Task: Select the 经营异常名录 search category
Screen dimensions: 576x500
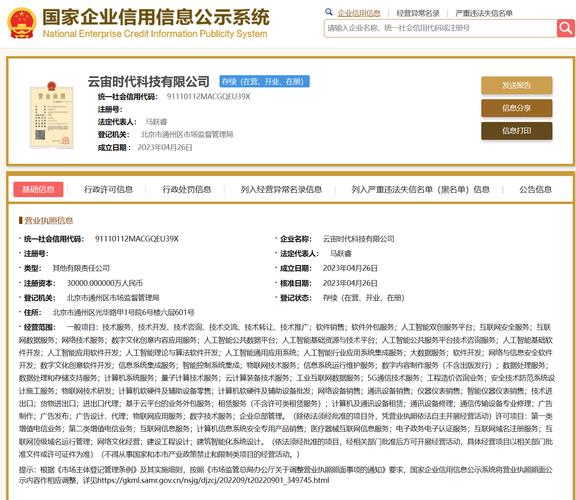Action: coord(418,13)
